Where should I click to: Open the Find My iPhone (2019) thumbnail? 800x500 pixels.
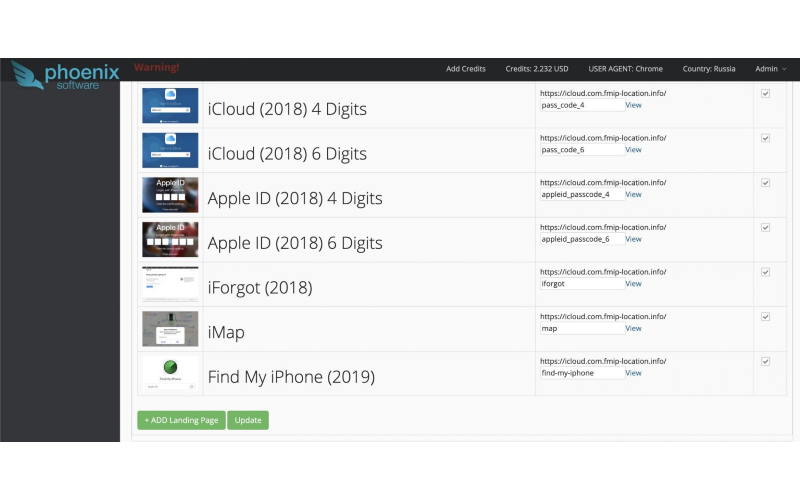(x=170, y=373)
